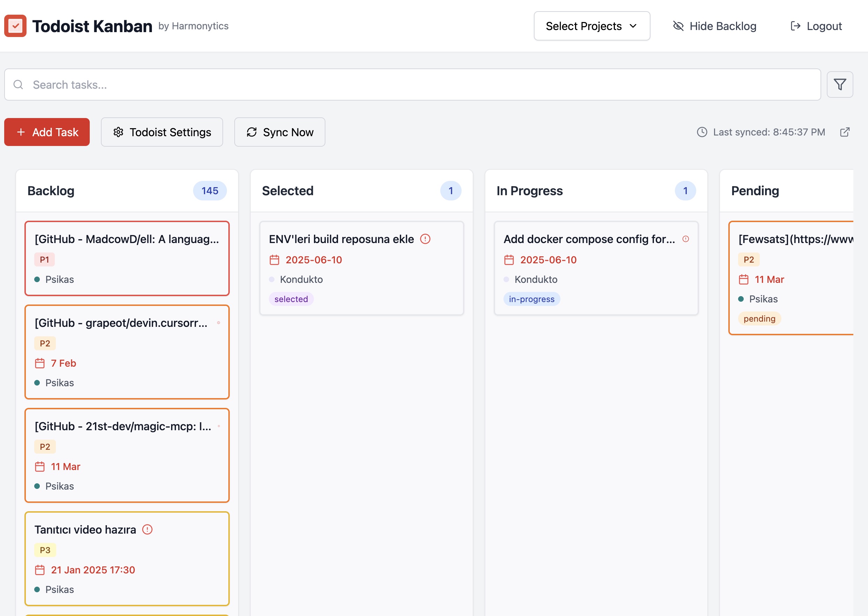Click the In Progress column header
The width and height of the screenshot is (868, 616).
click(x=529, y=190)
